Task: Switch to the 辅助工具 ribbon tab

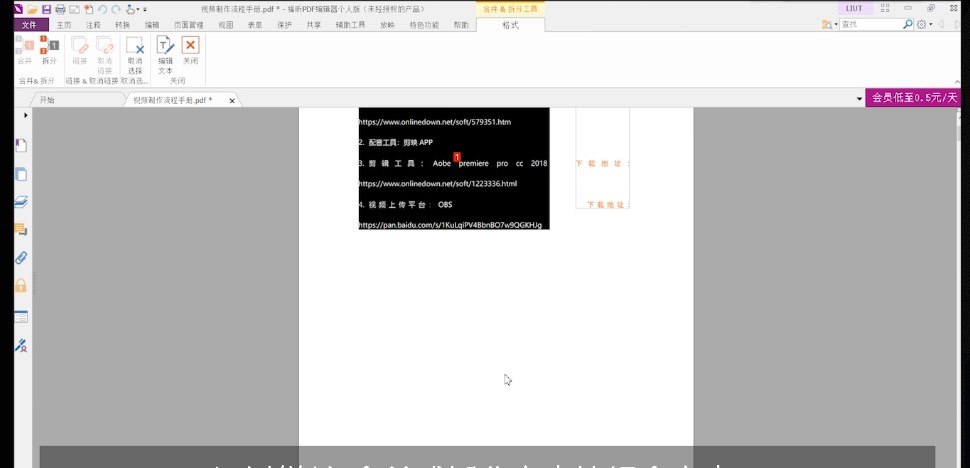Action: point(350,25)
